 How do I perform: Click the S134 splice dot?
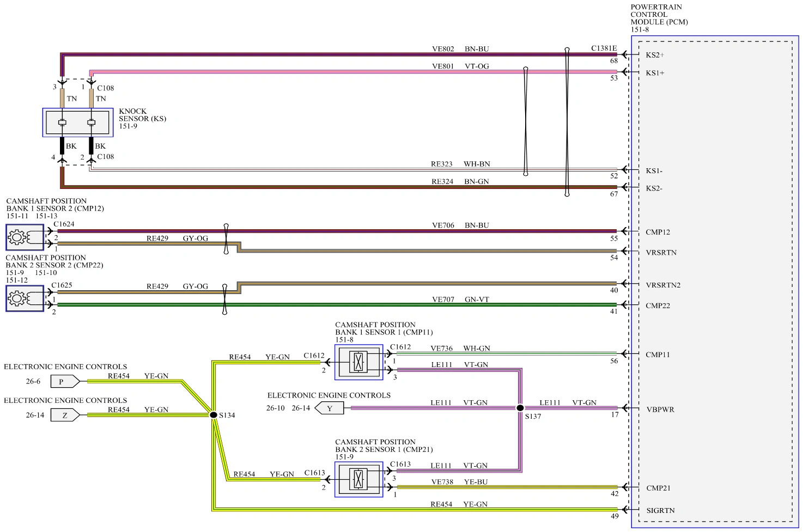[214, 415]
